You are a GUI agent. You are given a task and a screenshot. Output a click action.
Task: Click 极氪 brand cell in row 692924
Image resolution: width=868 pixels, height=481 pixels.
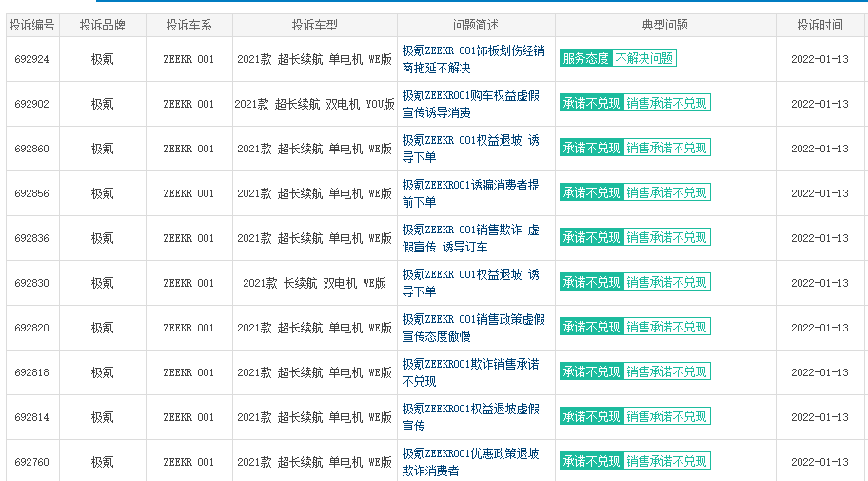pyautogui.click(x=103, y=59)
